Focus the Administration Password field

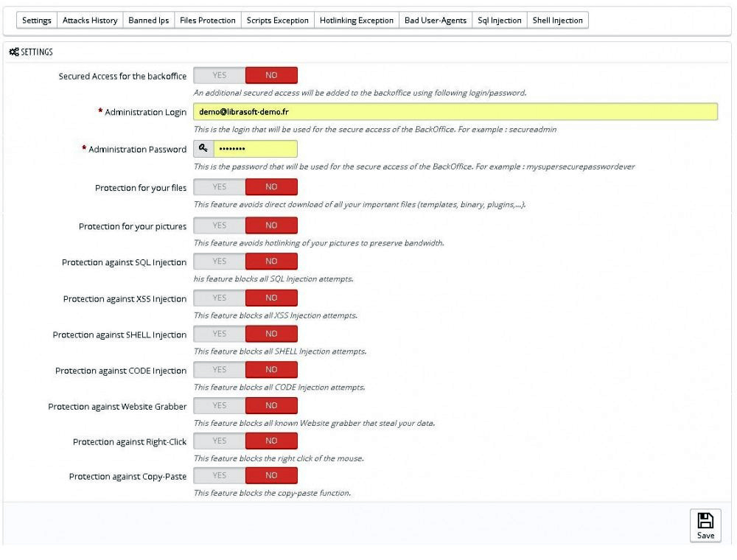[255, 148]
